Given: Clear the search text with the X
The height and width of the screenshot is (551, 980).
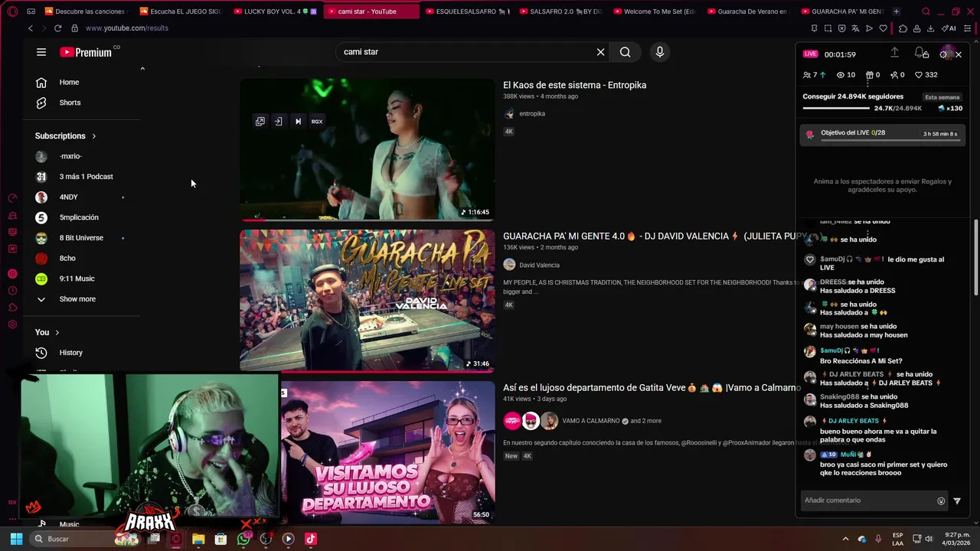Looking at the screenshot, I should point(600,52).
